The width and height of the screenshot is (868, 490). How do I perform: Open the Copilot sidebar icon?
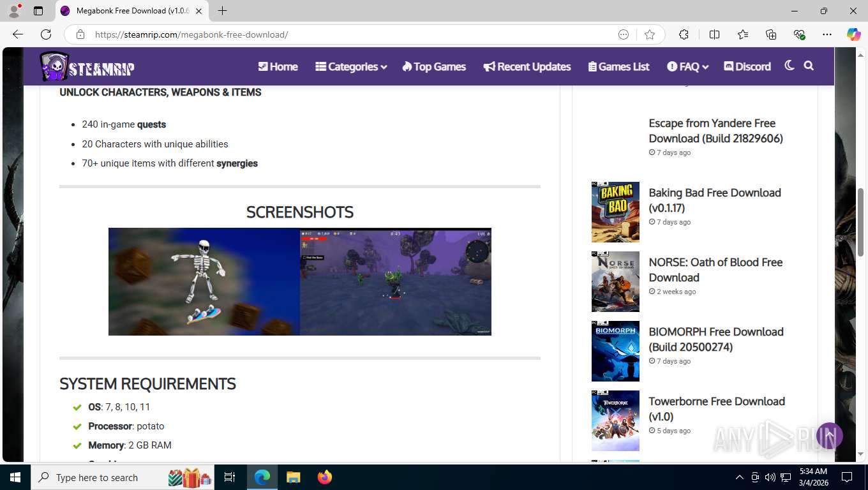853,34
